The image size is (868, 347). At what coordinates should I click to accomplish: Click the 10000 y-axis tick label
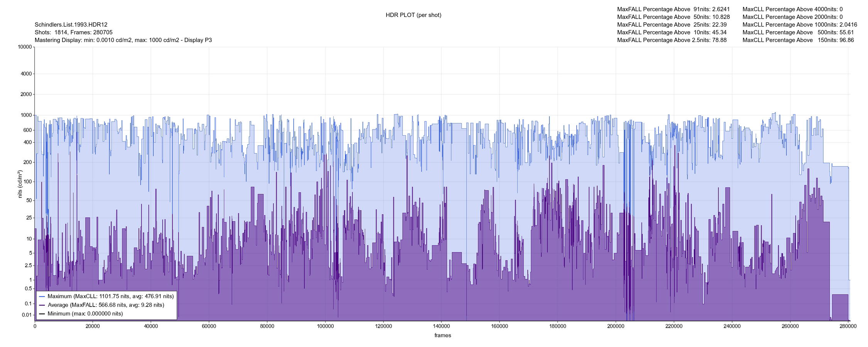pyautogui.click(x=25, y=47)
